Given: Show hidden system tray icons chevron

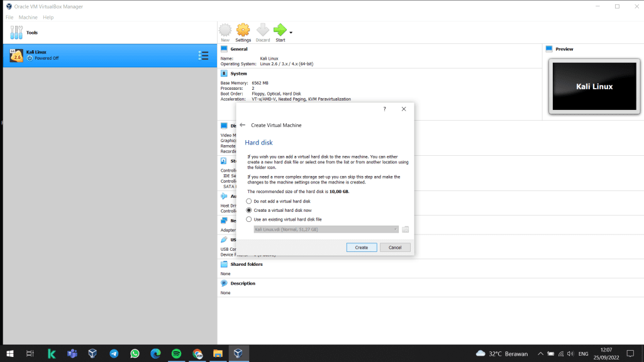Looking at the screenshot, I should [540, 354].
